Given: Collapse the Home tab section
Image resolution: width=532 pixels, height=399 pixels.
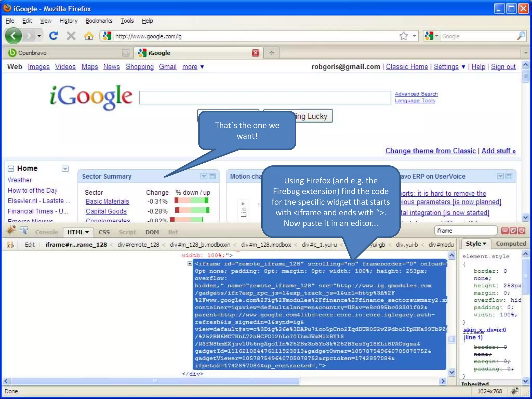Looking at the screenshot, I should pyautogui.click(x=11, y=169).
